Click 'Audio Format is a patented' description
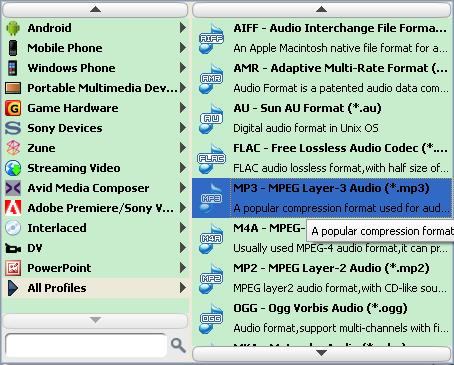454x365 pixels. (x=341, y=88)
